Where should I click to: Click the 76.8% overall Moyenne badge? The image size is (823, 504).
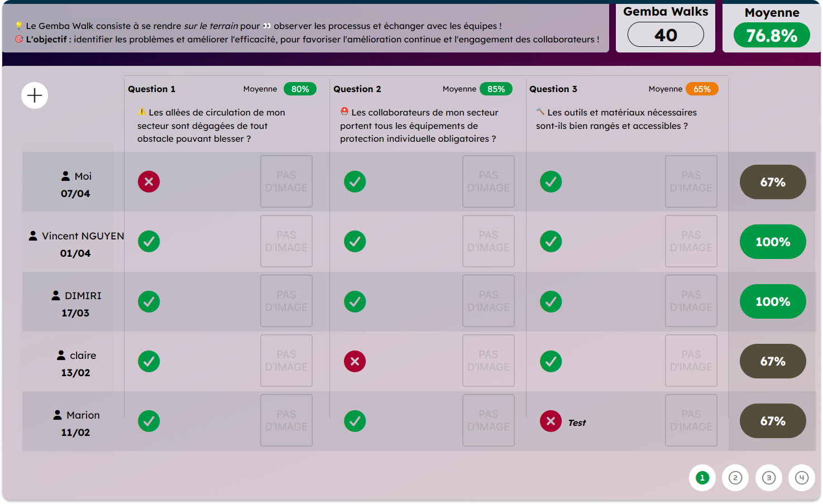[x=772, y=35]
